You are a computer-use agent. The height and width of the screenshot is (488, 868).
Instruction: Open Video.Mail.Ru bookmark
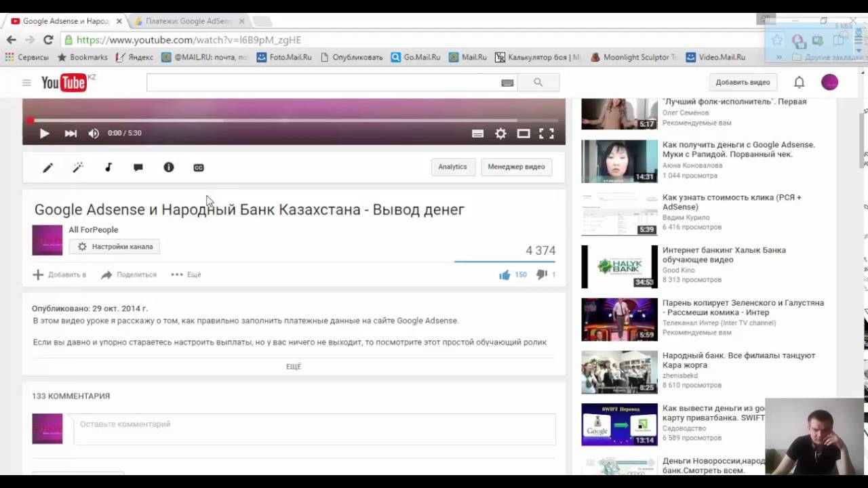coord(715,58)
